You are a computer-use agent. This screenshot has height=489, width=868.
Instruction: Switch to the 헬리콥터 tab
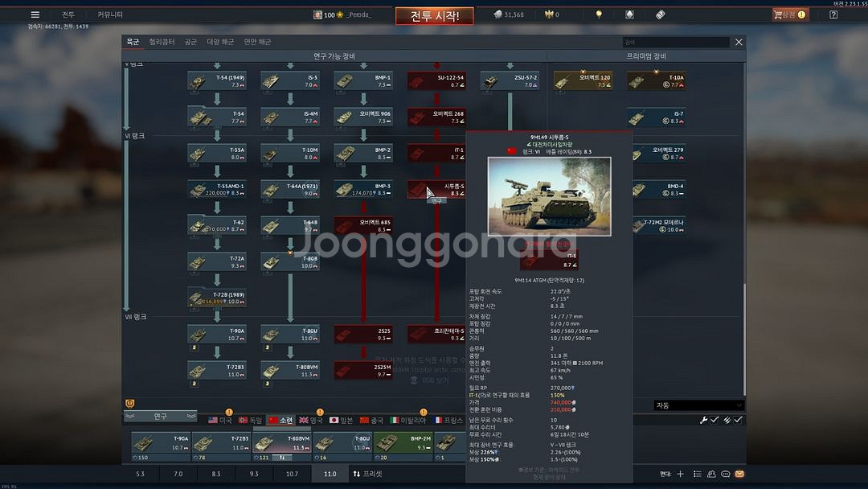162,42
